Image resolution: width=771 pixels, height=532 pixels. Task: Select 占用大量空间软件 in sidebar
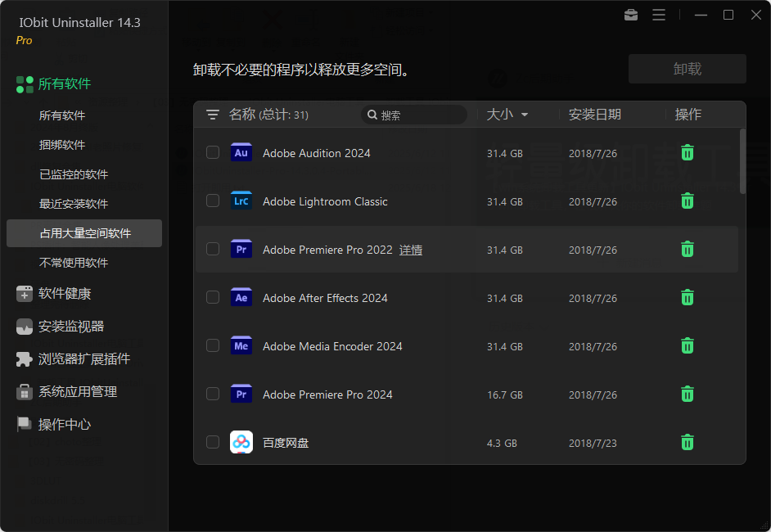(x=84, y=233)
